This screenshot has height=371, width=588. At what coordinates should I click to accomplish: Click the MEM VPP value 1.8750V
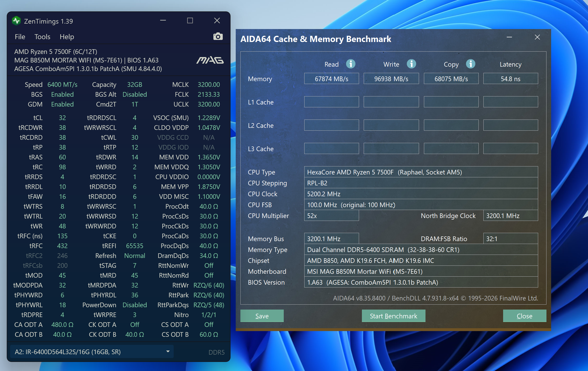pyautogui.click(x=209, y=187)
